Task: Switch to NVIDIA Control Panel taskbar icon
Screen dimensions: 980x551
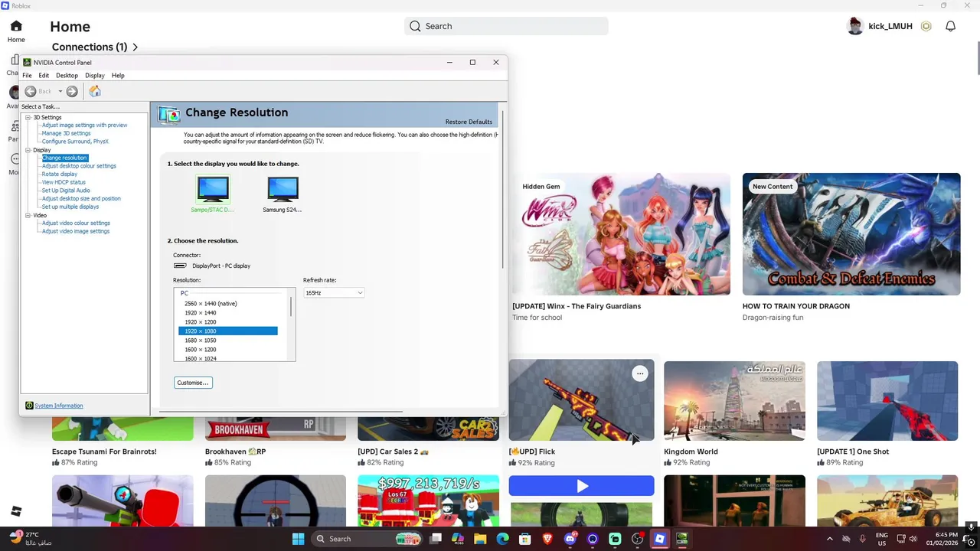Action: (681, 539)
